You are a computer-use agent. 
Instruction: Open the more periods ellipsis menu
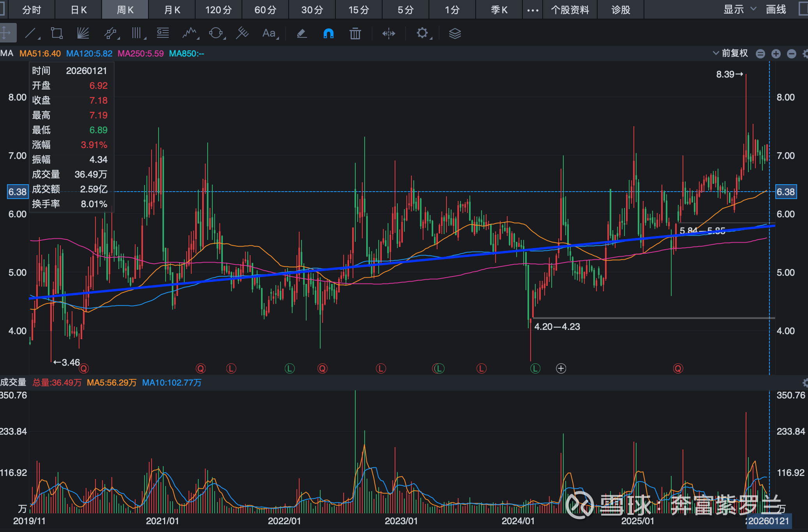533,10
